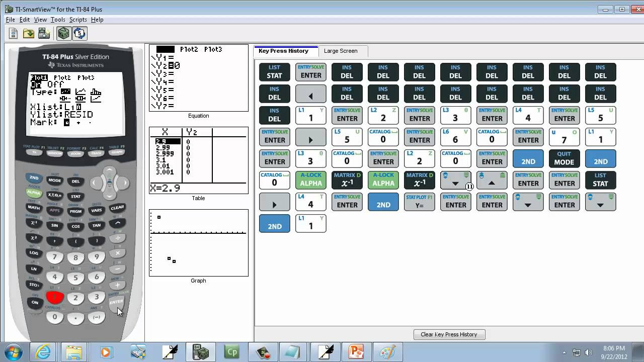
Task: Click the CLEAR key on the calculator
Action: (x=117, y=207)
